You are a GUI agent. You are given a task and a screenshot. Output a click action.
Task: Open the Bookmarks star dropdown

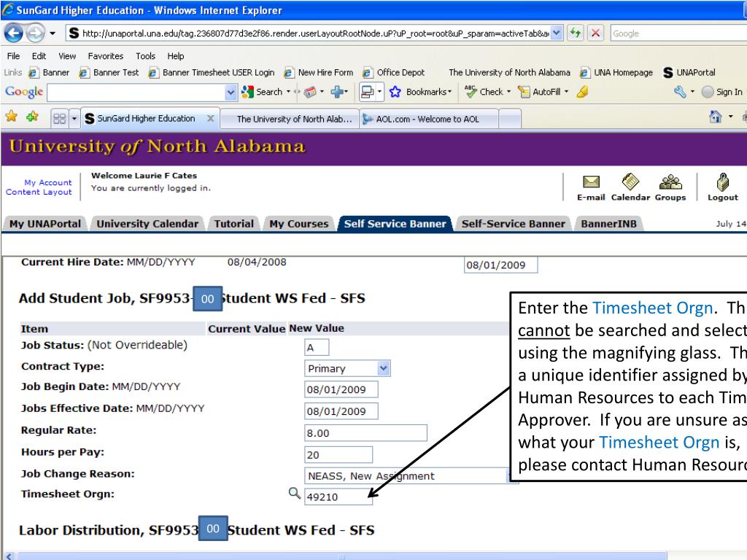420,91
